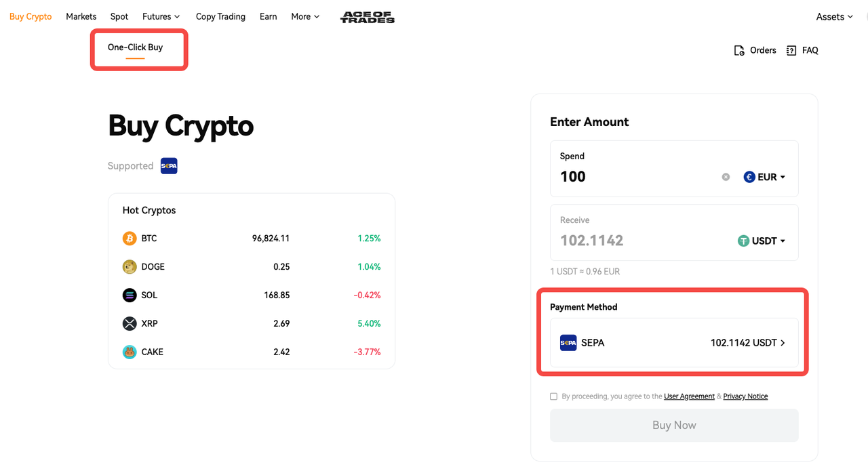The width and height of the screenshot is (868, 471).
Task: Click the CAKE price 2.42
Action: pyautogui.click(x=281, y=352)
